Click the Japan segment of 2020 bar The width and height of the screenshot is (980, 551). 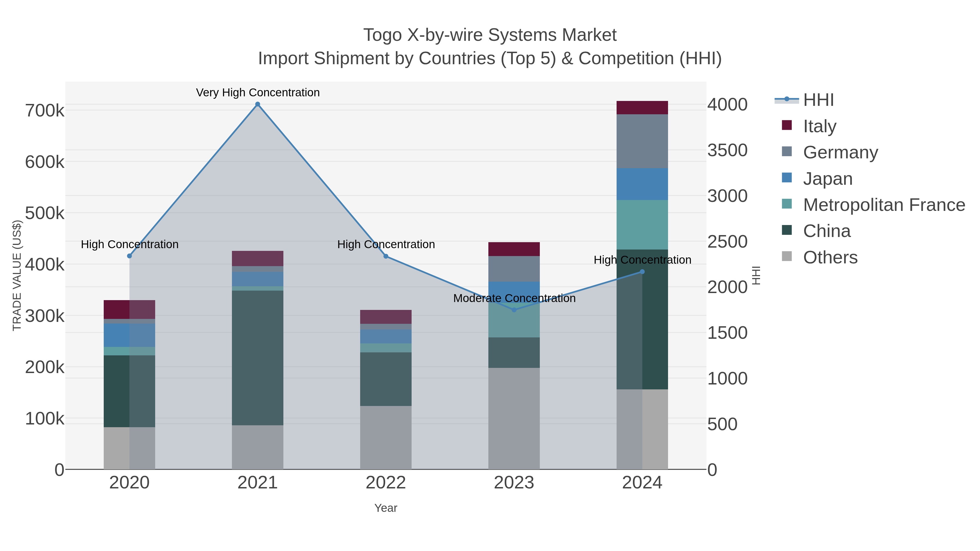click(x=129, y=335)
